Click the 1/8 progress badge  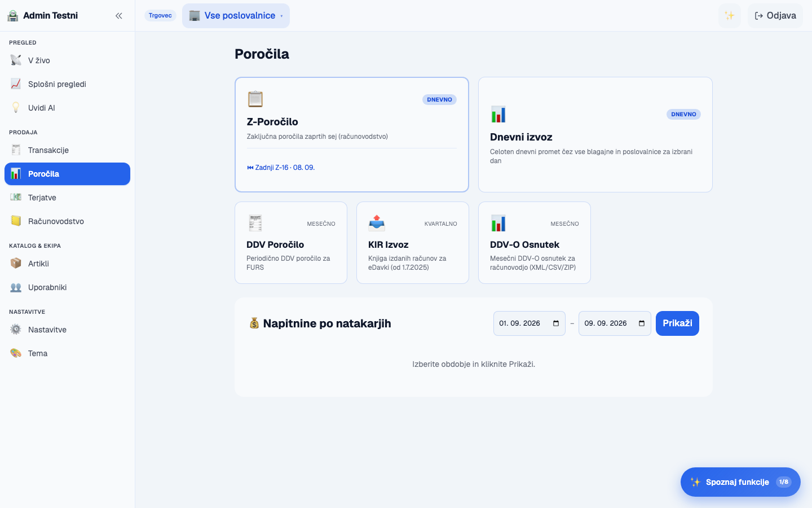tap(784, 482)
